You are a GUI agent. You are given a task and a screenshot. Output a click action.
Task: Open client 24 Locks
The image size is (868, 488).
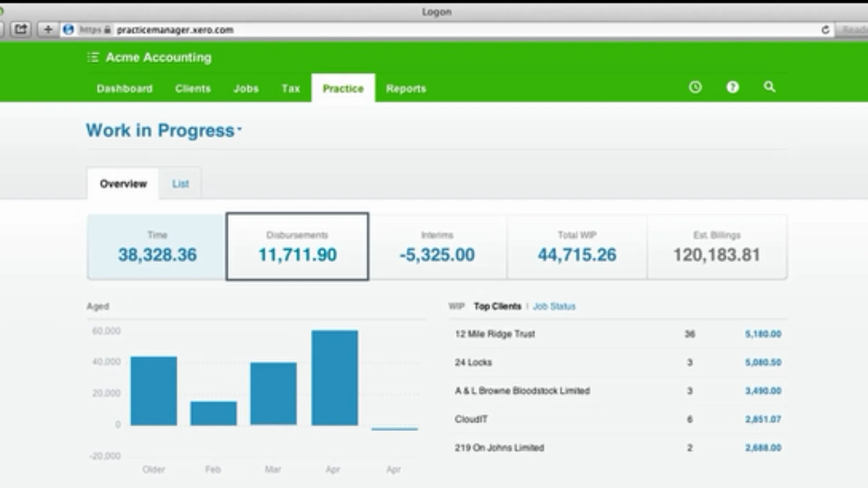(473, 362)
